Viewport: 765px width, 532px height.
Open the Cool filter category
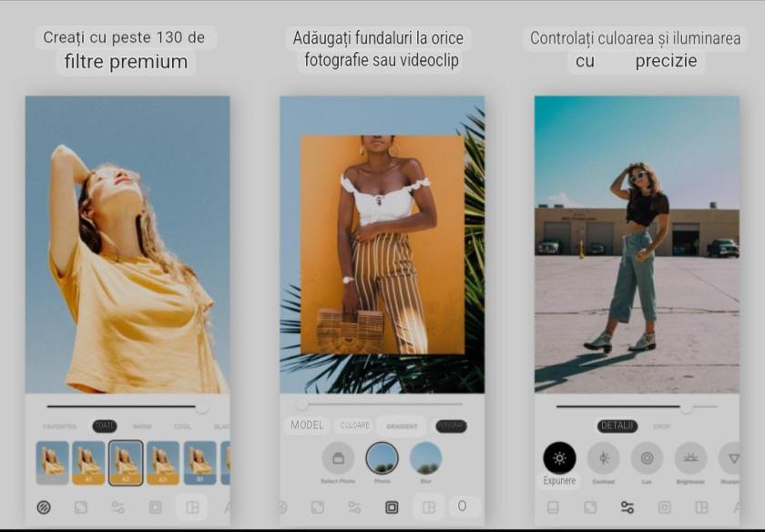click(x=183, y=425)
